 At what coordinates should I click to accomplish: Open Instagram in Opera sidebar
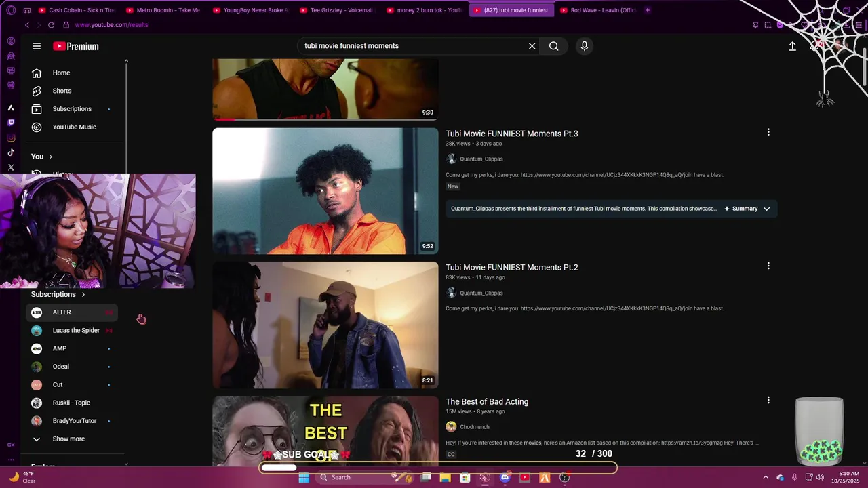tap(11, 138)
